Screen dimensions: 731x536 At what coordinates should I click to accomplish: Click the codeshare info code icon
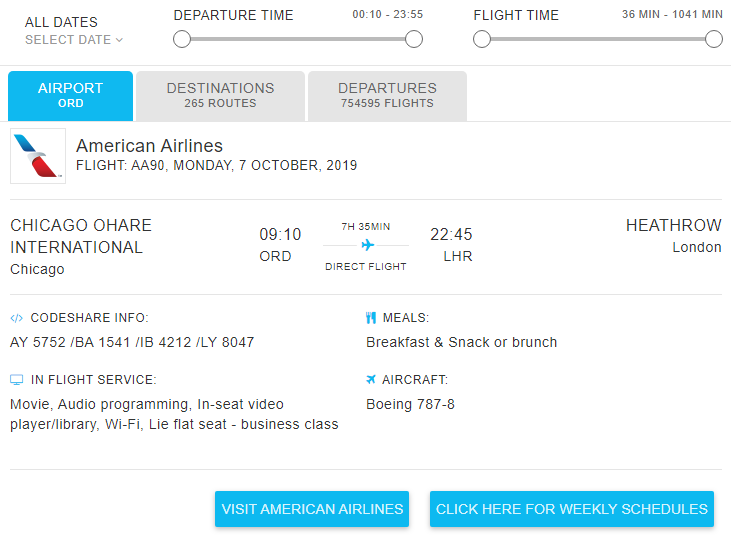click(16, 318)
